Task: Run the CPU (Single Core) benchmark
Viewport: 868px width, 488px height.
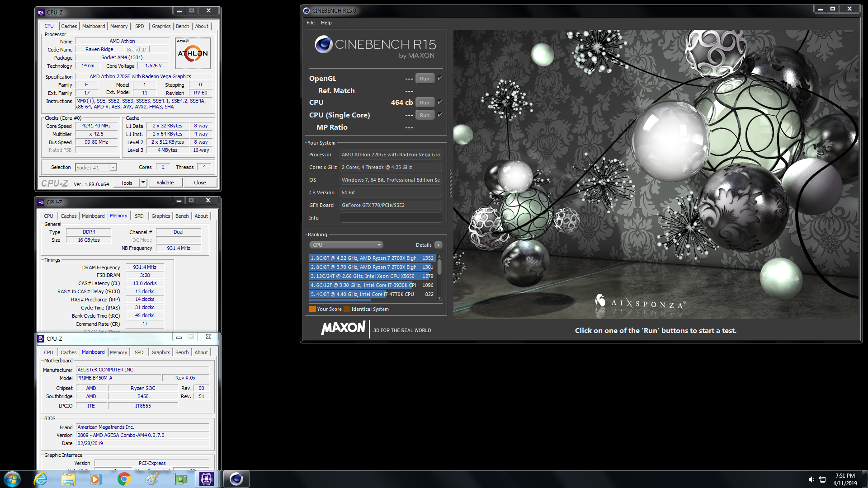Action: (x=425, y=115)
